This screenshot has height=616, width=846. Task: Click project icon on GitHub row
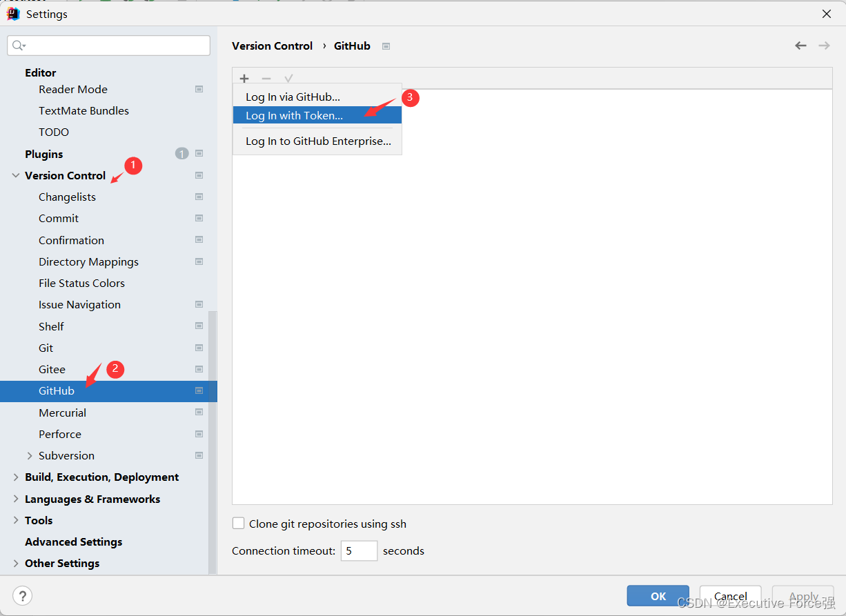click(199, 390)
